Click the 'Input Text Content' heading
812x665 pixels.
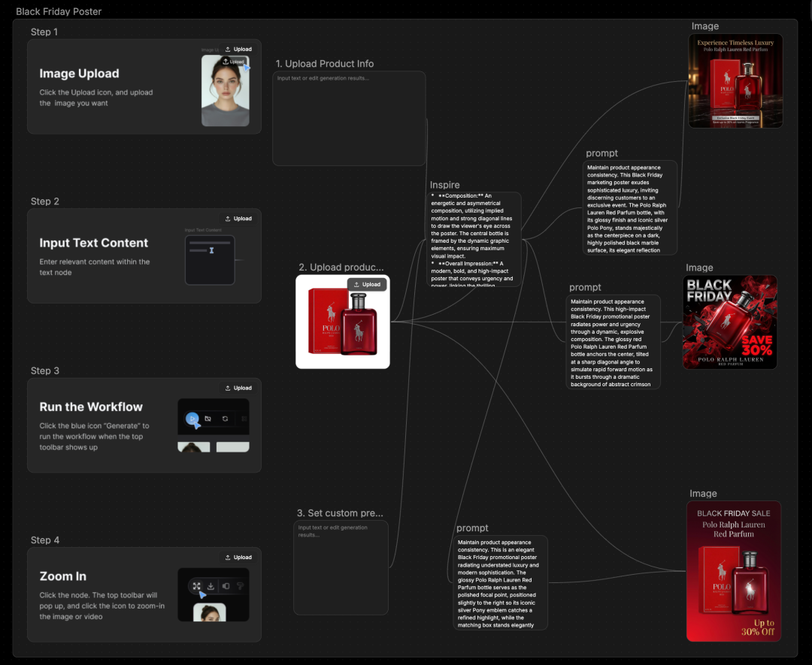coord(94,243)
